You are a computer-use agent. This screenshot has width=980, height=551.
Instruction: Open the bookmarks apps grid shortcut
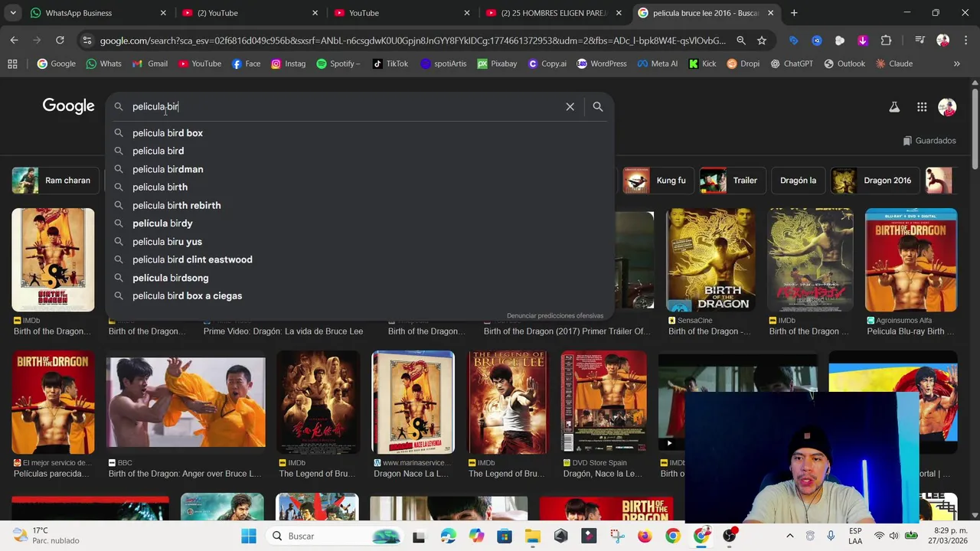click(x=12, y=64)
